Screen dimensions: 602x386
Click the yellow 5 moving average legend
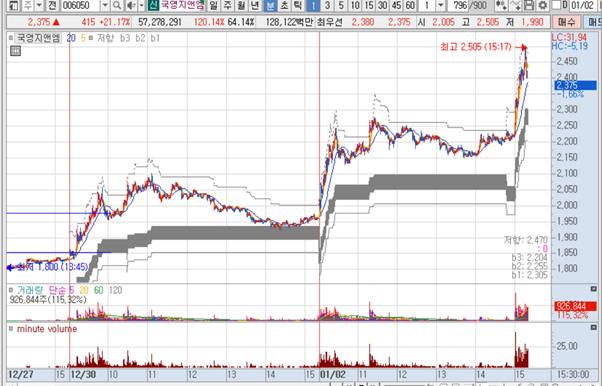[x=83, y=38]
